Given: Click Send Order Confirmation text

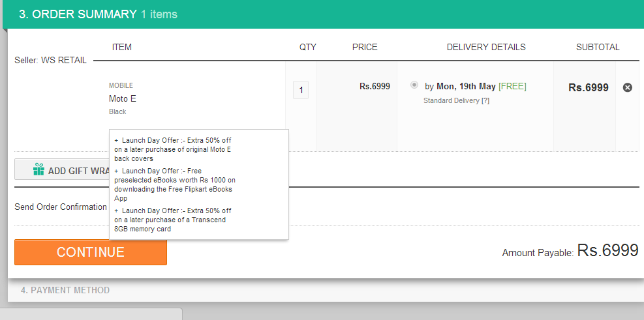Looking at the screenshot, I should point(61,207).
